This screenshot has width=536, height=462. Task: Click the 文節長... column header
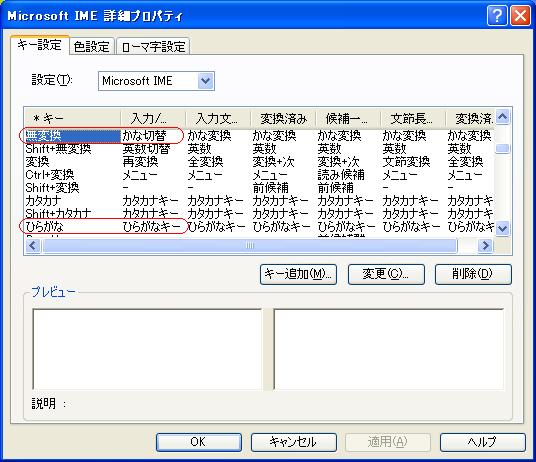click(413, 119)
